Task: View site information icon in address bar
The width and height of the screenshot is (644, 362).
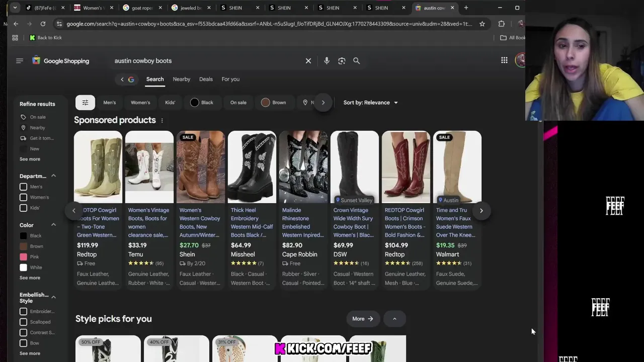Action: click(59, 24)
